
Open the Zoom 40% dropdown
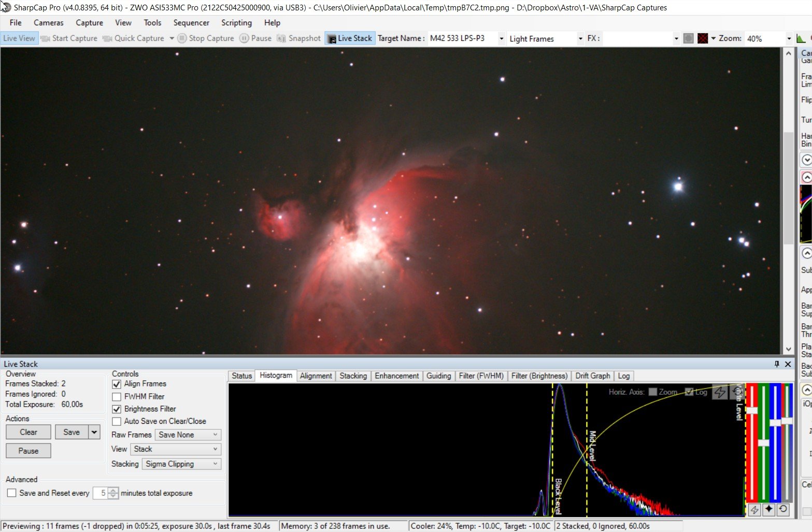pos(789,38)
